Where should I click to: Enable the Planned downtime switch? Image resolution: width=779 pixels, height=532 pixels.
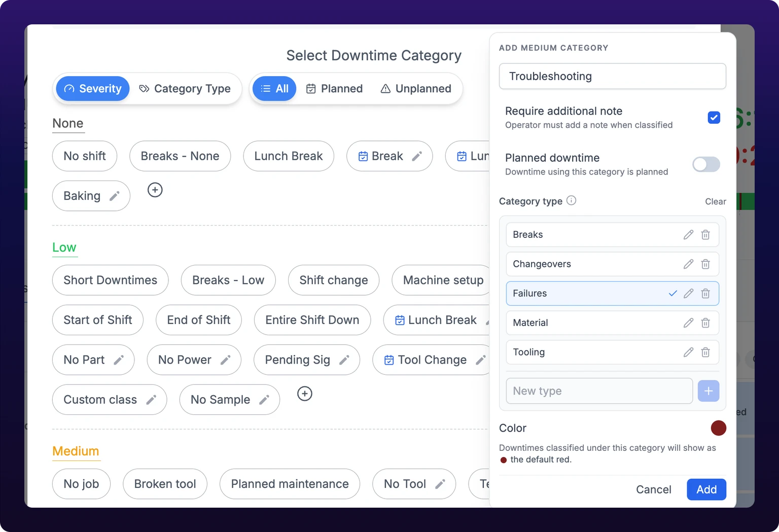pyautogui.click(x=706, y=164)
